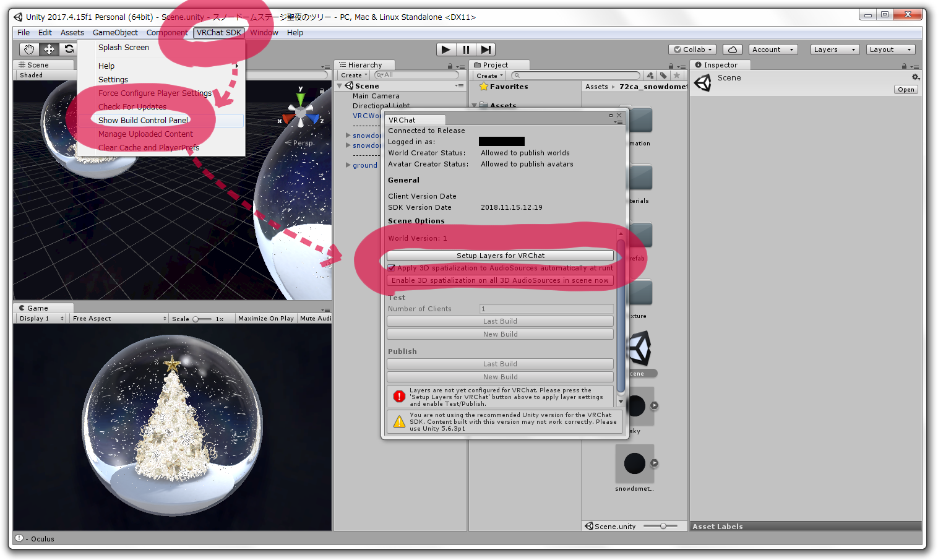Open the Layout dropdown
The width and height of the screenshot is (938, 560).
pos(890,50)
